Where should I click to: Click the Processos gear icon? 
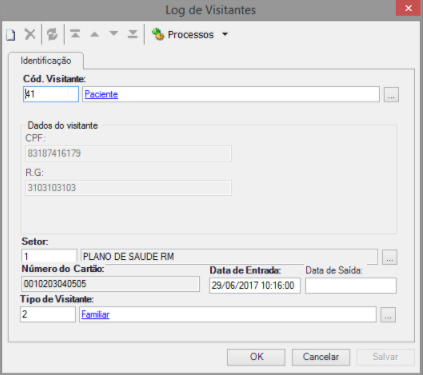click(158, 34)
